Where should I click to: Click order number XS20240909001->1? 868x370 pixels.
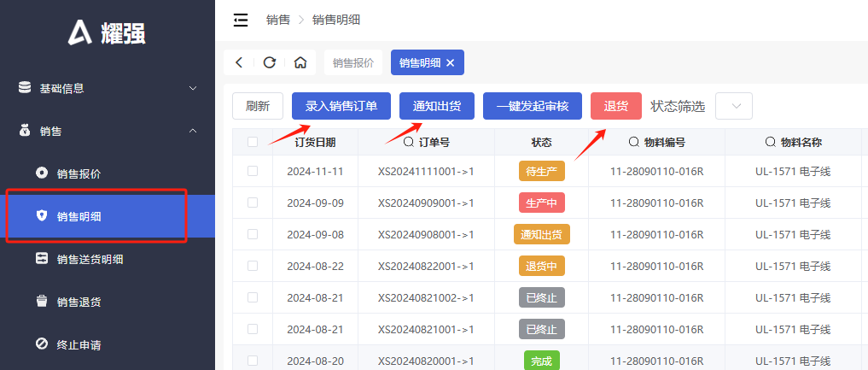point(426,203)
